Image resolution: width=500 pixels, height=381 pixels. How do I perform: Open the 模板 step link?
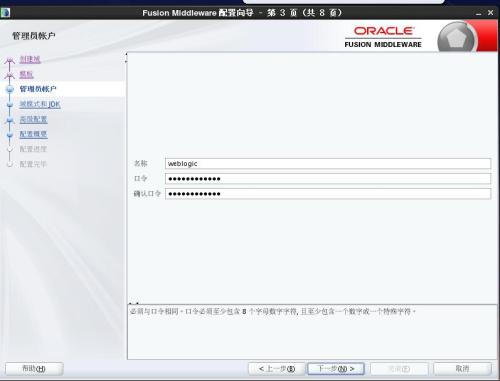point(26,74)
